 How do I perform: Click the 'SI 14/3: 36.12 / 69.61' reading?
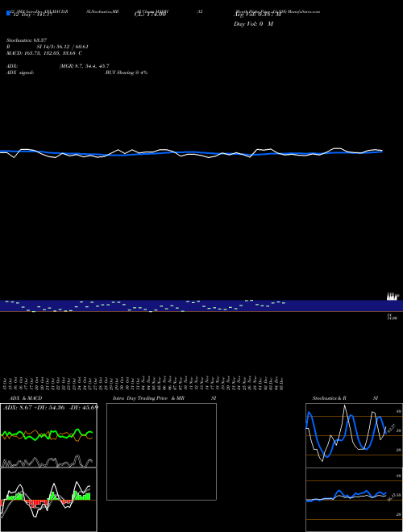[62, 47]
